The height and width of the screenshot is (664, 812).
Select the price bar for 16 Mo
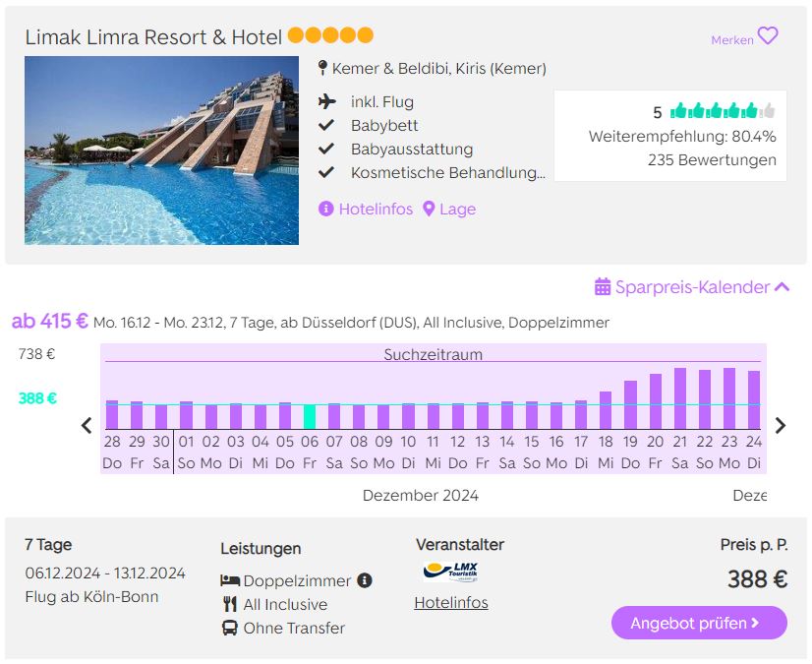(556, 416)
